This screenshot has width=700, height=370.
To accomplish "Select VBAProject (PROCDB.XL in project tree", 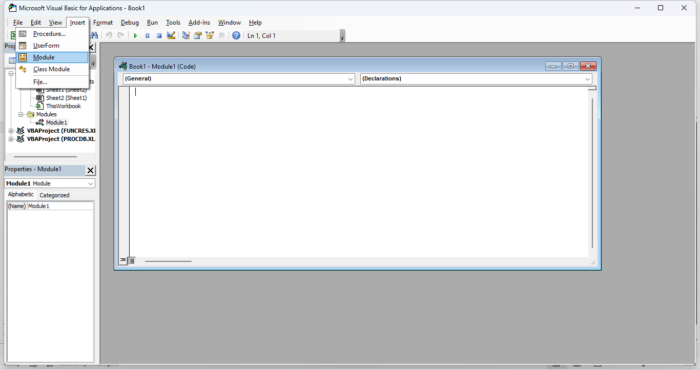I will click(x=61, y=139).
